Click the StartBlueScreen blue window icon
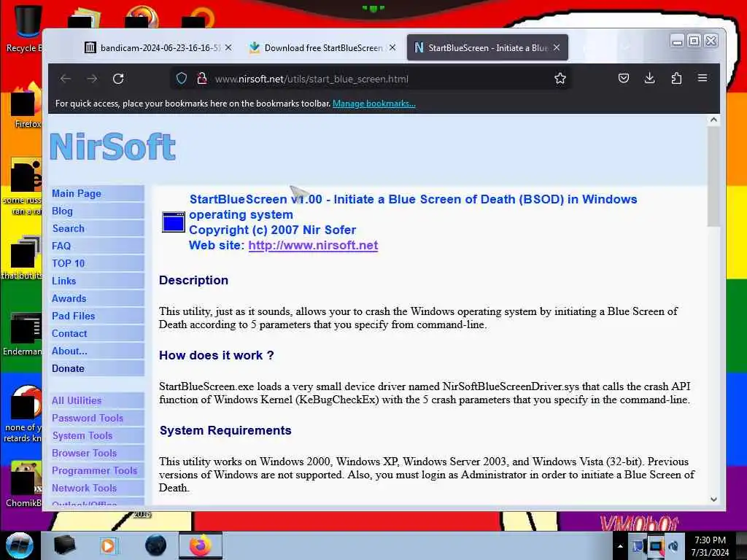 [x=174, y=222]
